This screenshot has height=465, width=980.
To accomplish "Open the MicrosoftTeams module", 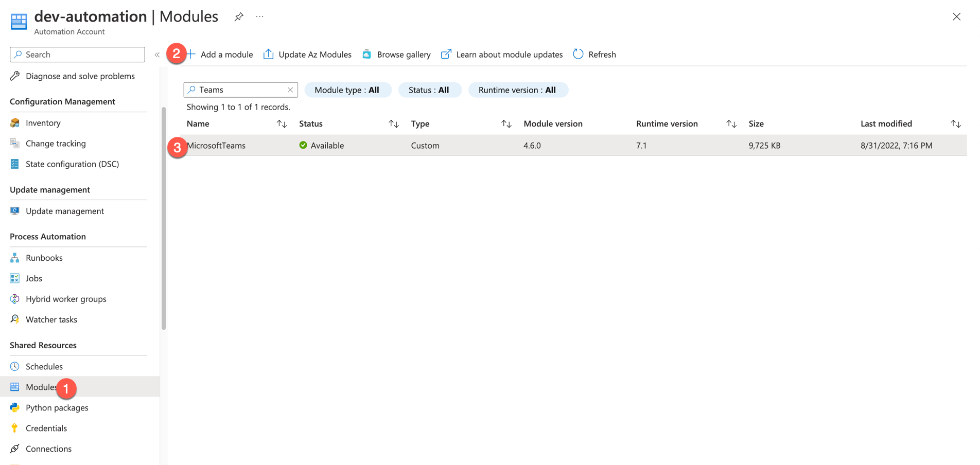I will 216,146.
